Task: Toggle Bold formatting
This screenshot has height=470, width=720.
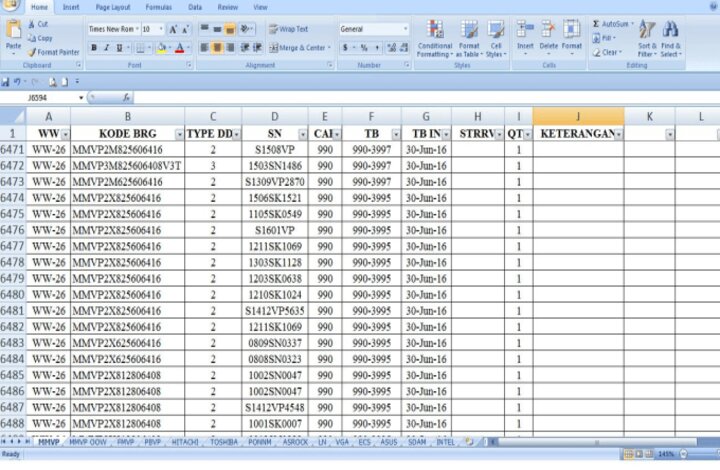Action: click(94, 47)
